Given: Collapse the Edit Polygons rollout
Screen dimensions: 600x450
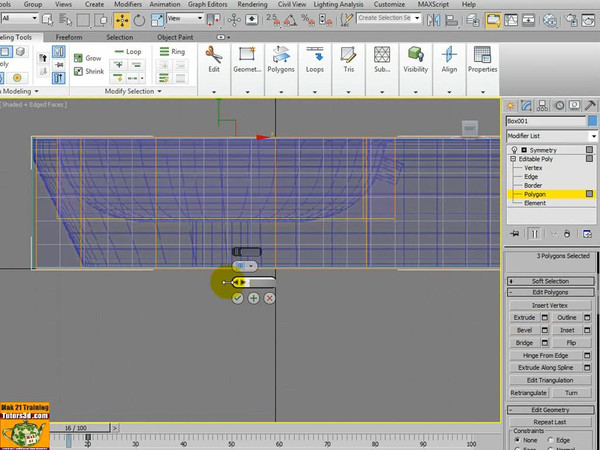Looking at the screenshot, I should pyautogui.click(x=550, y=292).
